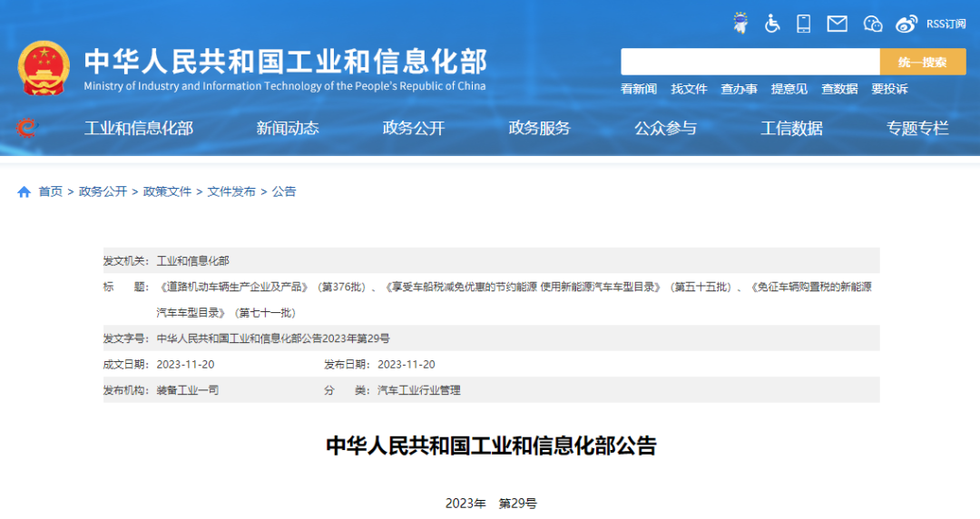Screen dimensions: 980x519
Task: Go to 公告 in breadcrumb
Action: [284, 192]
